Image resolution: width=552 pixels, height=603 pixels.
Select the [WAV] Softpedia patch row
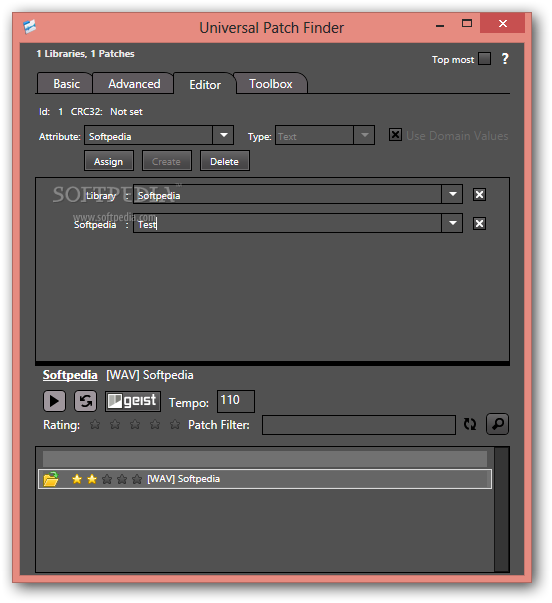point(265,479)
